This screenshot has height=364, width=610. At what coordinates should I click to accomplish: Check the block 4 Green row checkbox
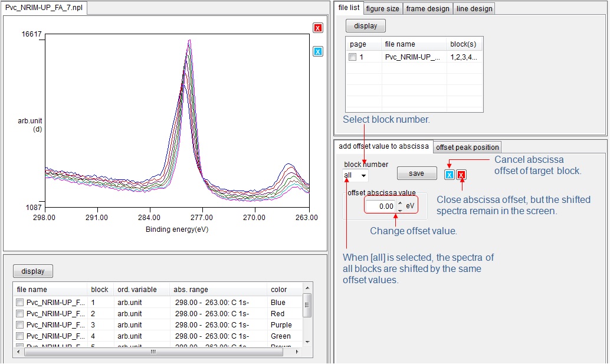pyautogui.click(x=19, y=336)
